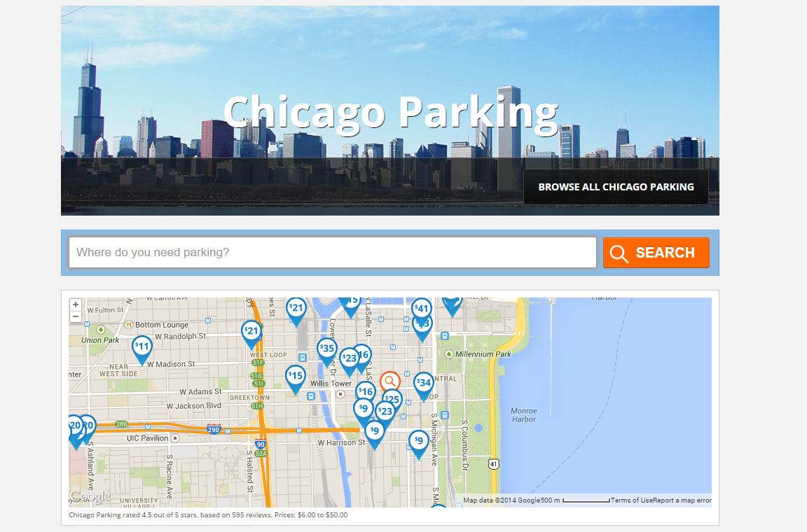The image size is (807, 532).
Task: Select the $16 marker just right of Willis Tower
Action: coord(366,391)
